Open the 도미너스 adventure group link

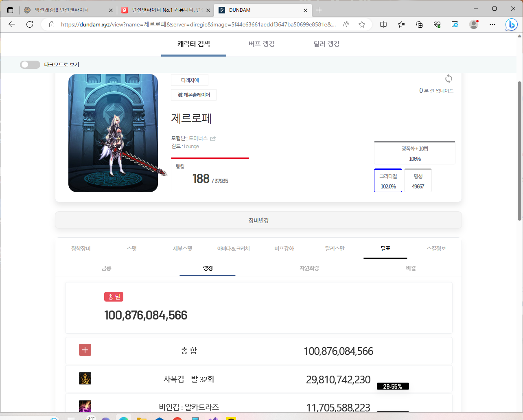coord(198,138)
